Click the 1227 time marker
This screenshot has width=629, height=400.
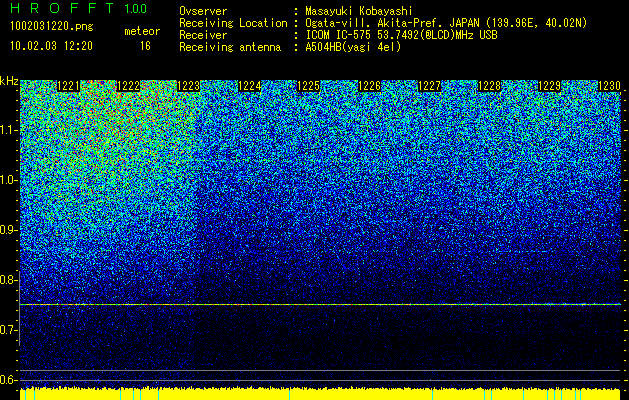(430, 86)
